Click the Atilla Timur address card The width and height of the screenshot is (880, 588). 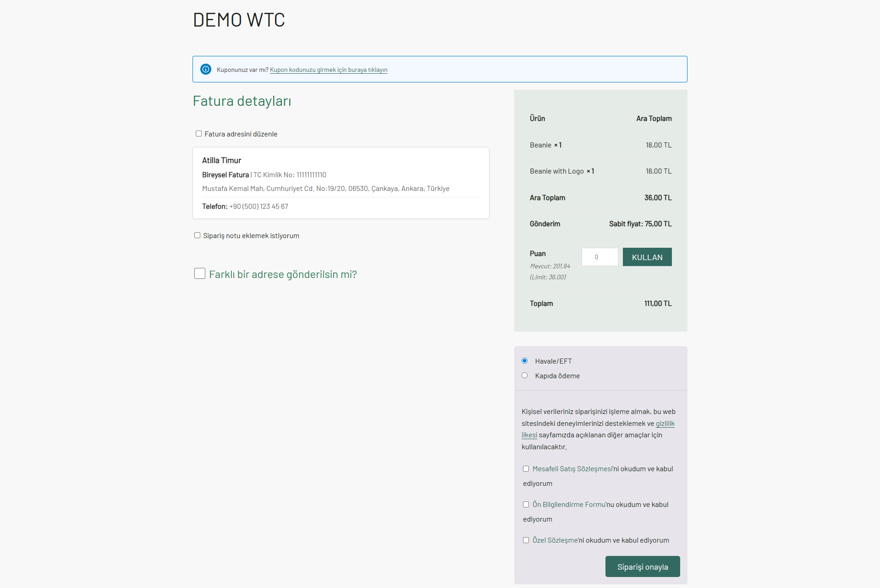[x=341, y=183]
